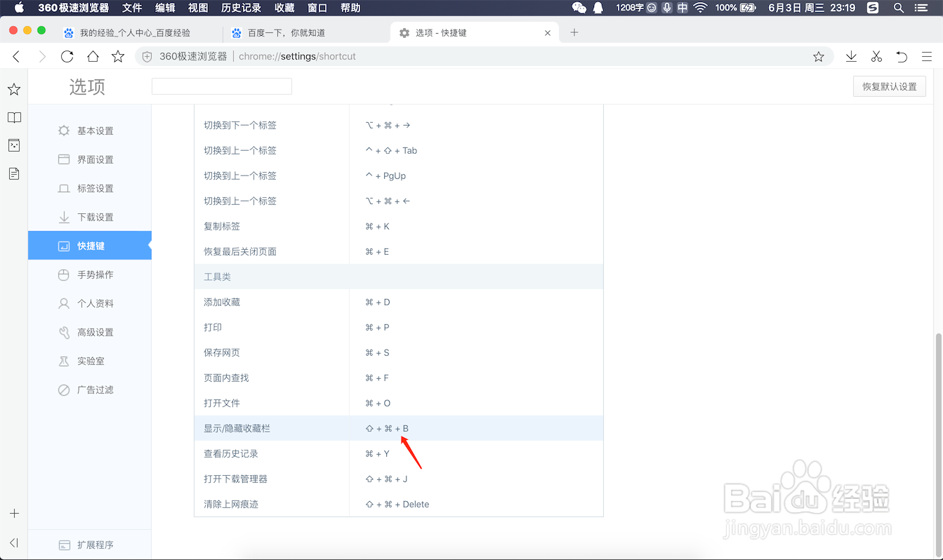Click the face icon in the left strip

point(14,145)
